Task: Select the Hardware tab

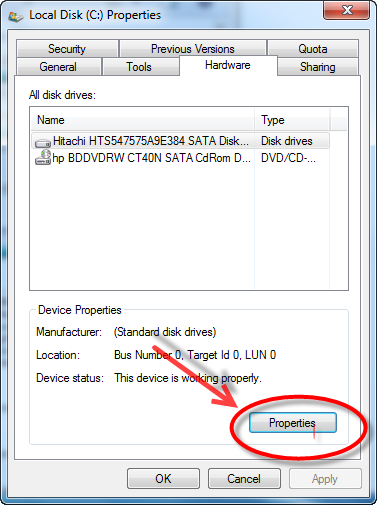Action: (228, 65)
